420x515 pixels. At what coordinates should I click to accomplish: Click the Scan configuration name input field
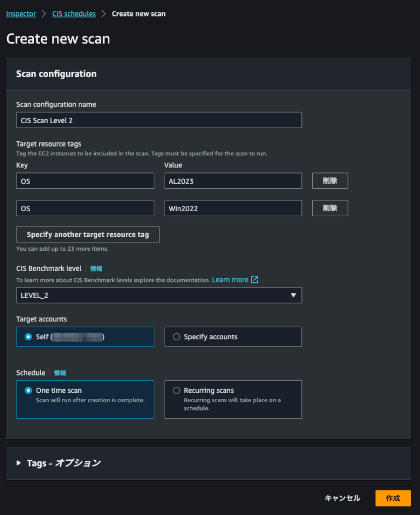tap(159, 120)
